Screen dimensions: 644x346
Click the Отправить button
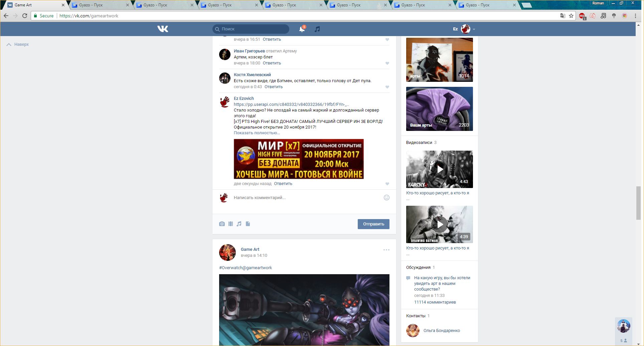coord(373,224)
